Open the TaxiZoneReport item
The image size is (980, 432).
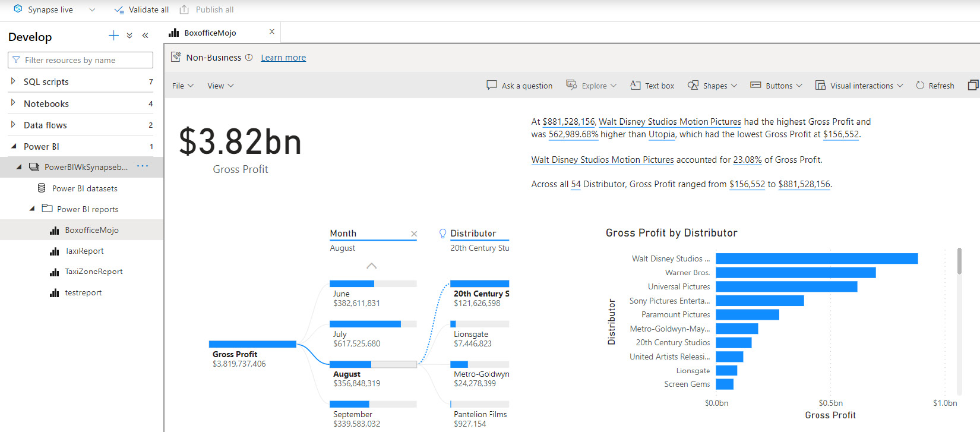click(x=94, y=272)
